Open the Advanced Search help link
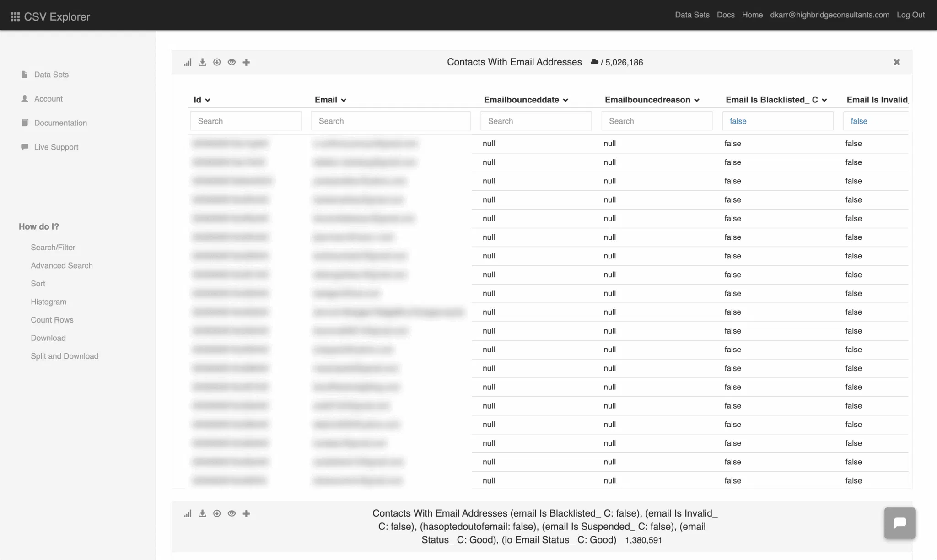This screenshot has width=937, height=560. [x=62, y=266]
